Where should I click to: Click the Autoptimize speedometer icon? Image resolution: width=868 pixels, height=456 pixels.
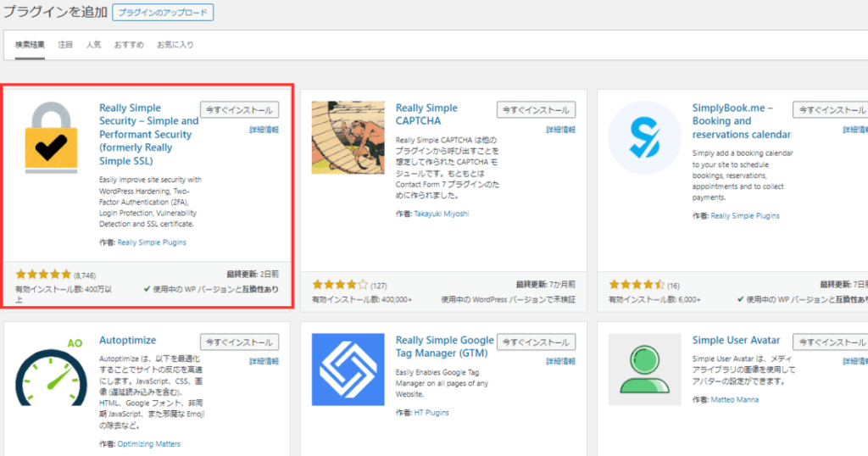[x=51, y=370]
